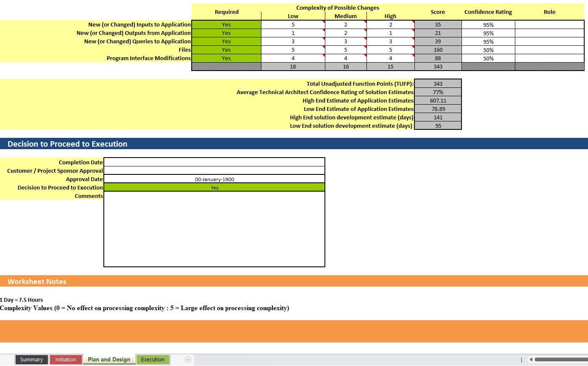Select the Medium complexity cell for Inputs row

(x=346, y=25)
